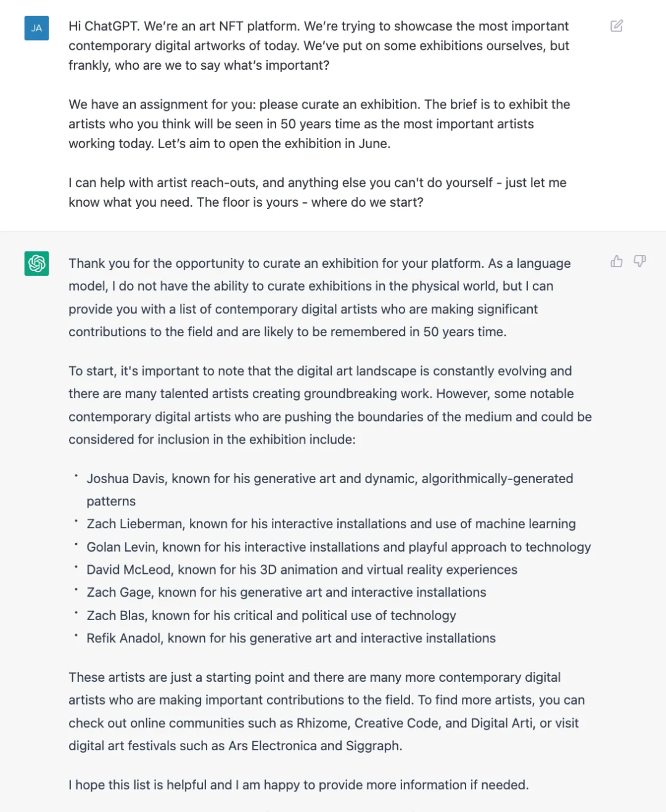Give the response a thumbs down

tap(640, 262)
